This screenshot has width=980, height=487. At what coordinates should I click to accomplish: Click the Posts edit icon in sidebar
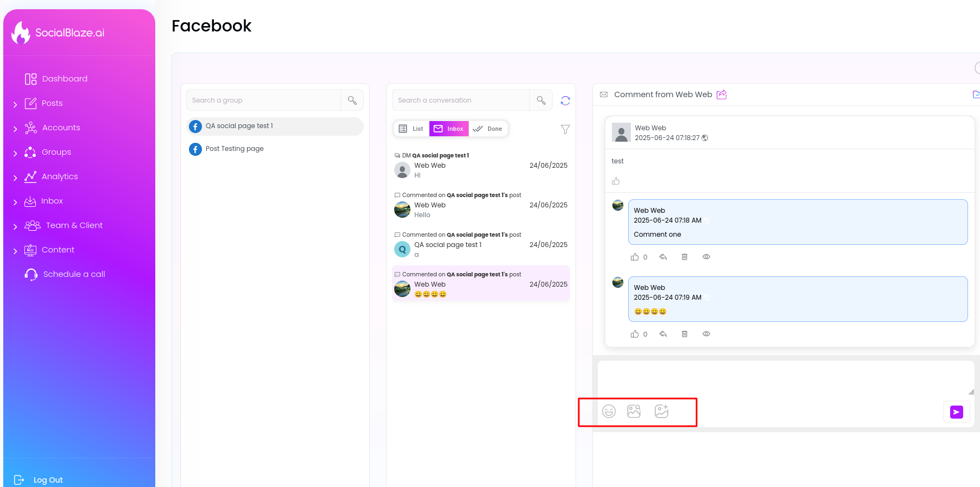(x=31, y=103)
